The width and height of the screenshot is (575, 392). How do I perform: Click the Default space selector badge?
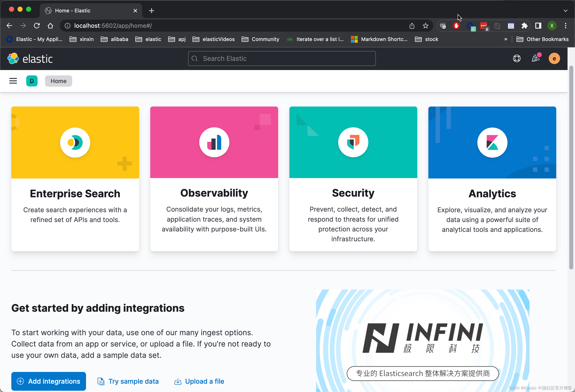pos(32,81)
